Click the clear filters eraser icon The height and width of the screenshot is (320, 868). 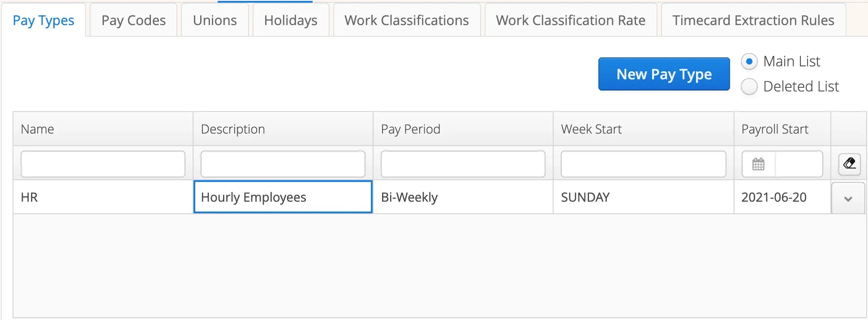click(x=849, y=164)
